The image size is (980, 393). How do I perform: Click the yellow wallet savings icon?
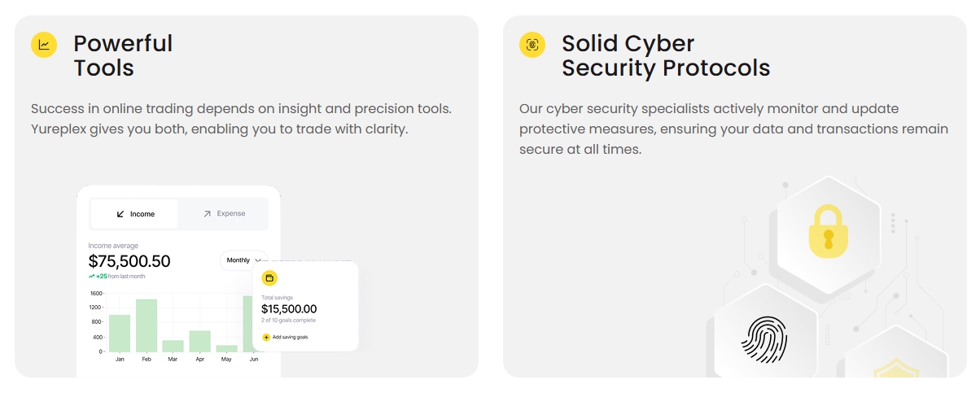coord(269,278)
